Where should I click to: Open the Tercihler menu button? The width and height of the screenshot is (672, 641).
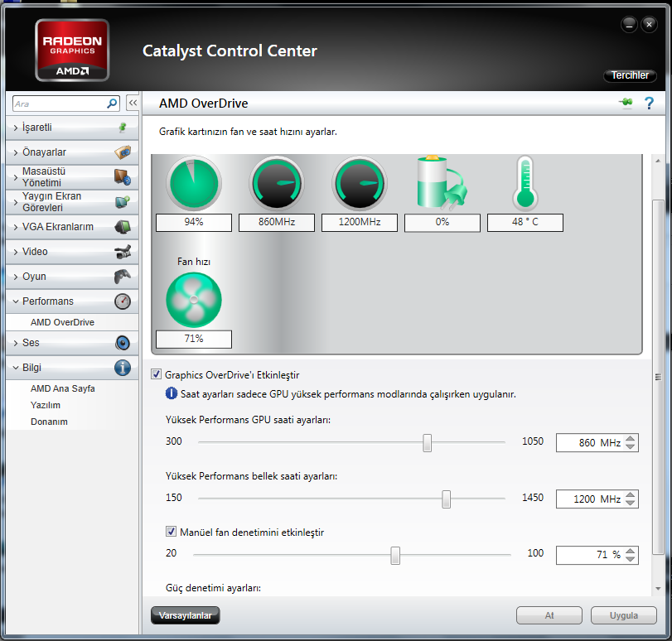(x=630, y=75)
